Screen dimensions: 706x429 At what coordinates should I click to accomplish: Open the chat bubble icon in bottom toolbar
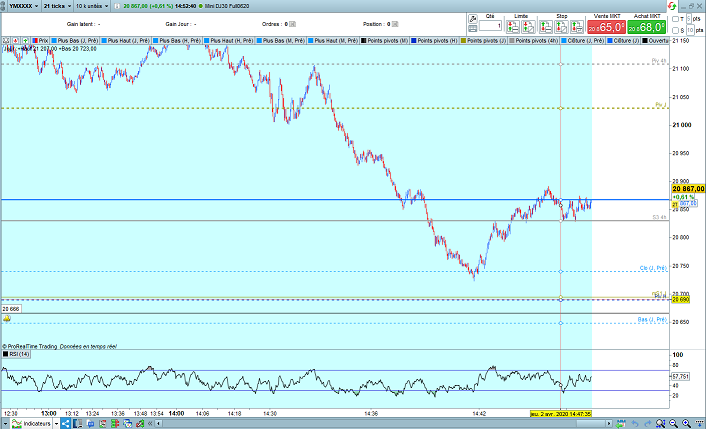tap(91, 424)
